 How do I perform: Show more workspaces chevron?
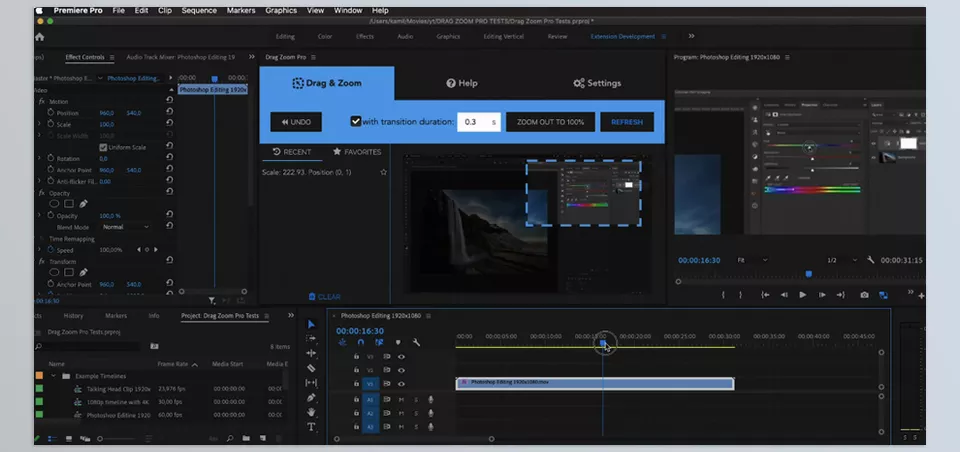point(691,36)
